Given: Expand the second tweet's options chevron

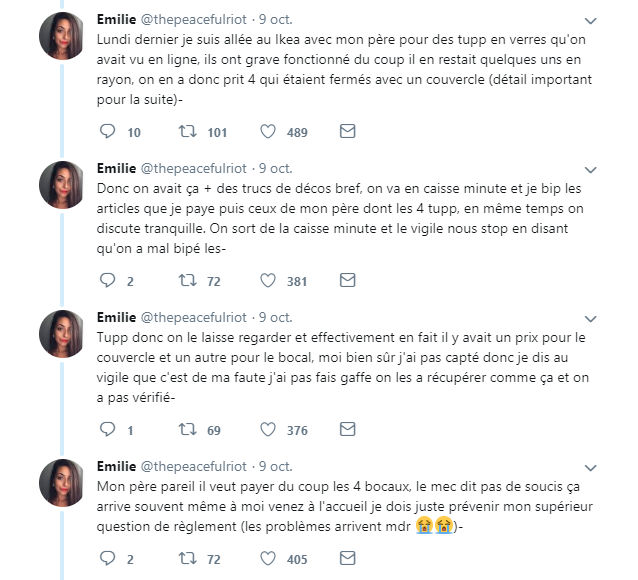Looking at the screenshot, I should pos(590,169).
